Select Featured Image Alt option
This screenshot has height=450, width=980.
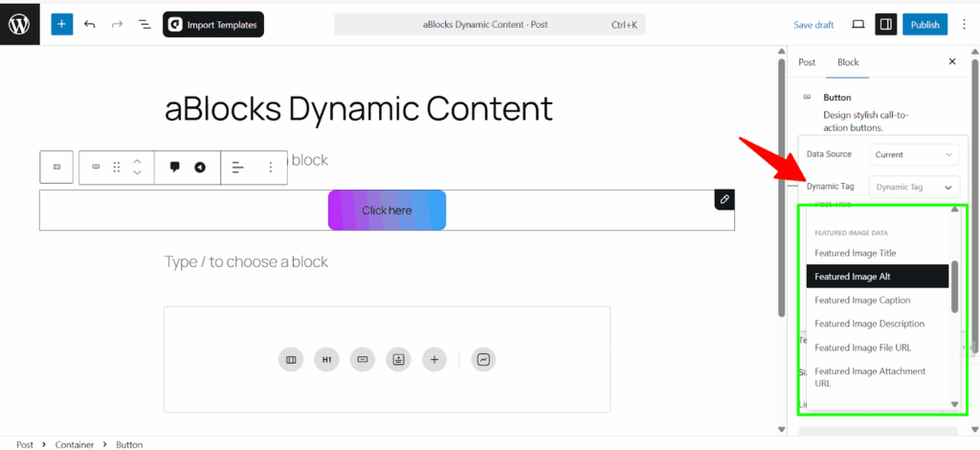pyautogui.click(x=878, y=277)
